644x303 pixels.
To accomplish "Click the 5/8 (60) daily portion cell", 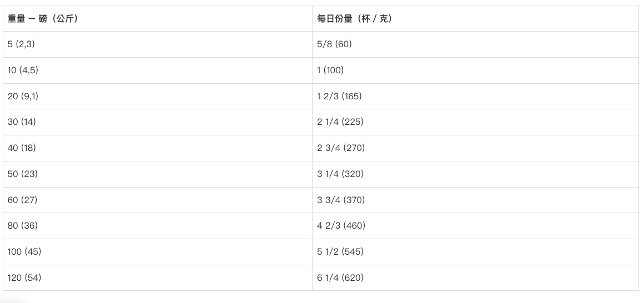I will tap(334, 44).
